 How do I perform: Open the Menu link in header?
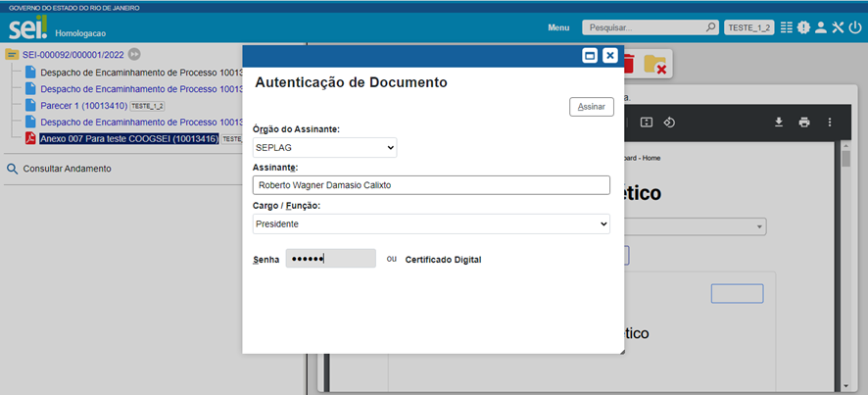tap(558, 27)
